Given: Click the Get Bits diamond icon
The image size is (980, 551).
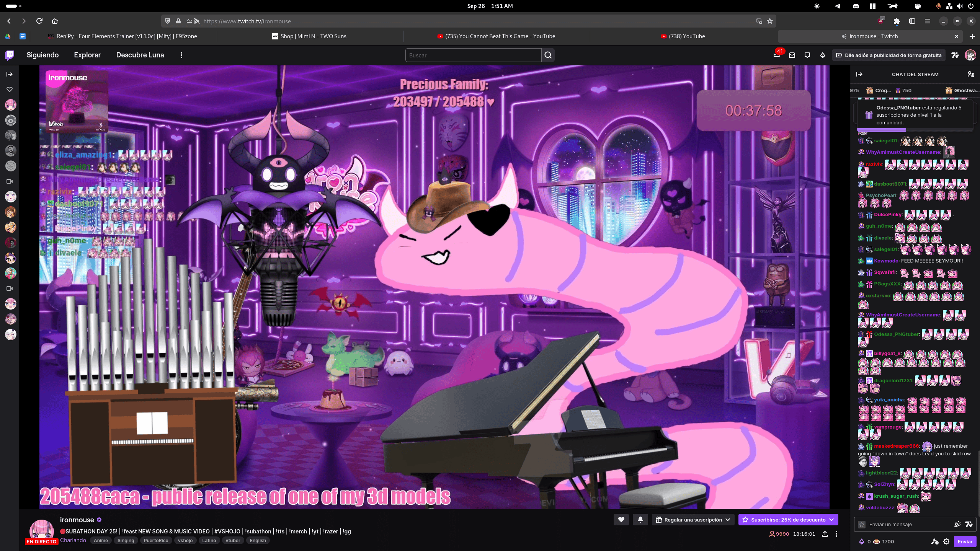Looking at the screenshot, I should (x=823, y=55).
